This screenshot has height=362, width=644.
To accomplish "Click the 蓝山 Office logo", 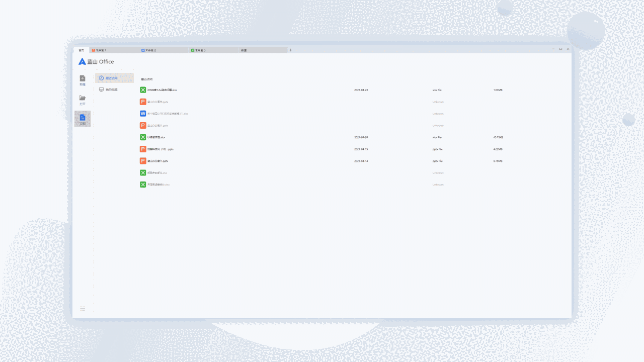I will pyautogui.click(x=96, y=61).
